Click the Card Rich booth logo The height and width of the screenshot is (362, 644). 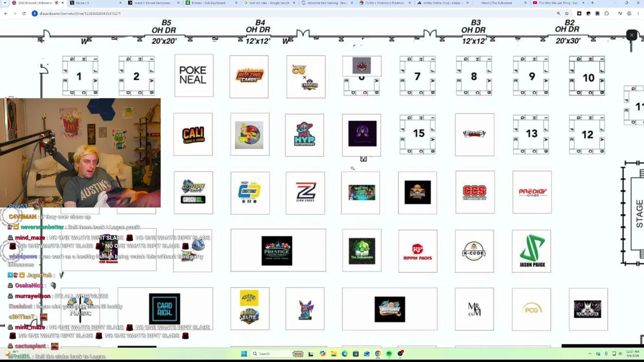click(165, 309)
